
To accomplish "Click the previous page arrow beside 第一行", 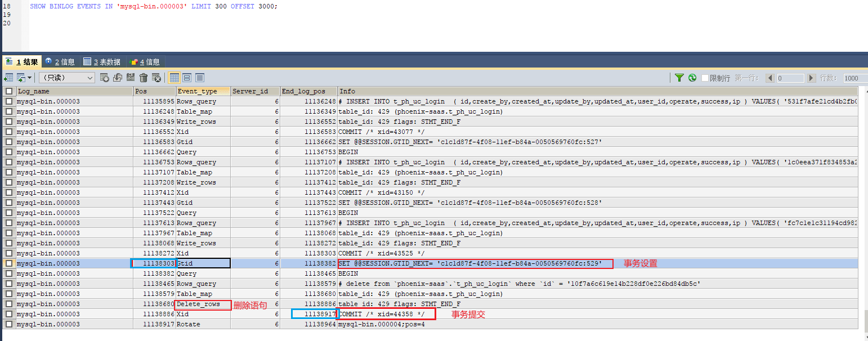I will click(x=770, y=78).
